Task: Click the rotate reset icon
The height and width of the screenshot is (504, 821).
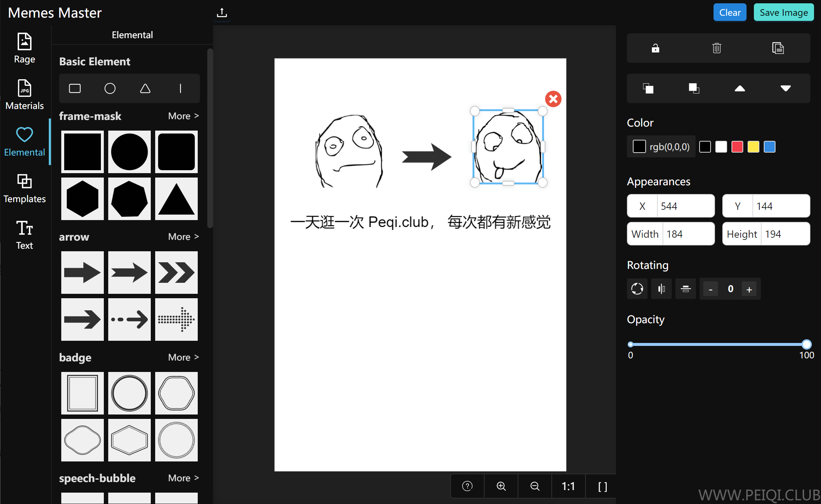Action: pos(638,288)
